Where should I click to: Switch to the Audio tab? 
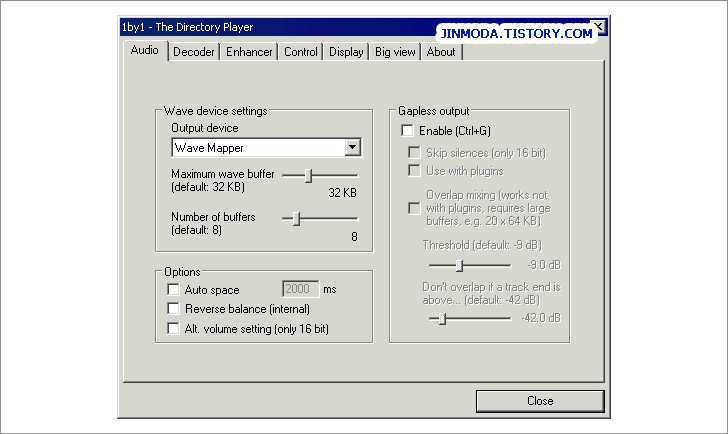click(x=144, y=50)
